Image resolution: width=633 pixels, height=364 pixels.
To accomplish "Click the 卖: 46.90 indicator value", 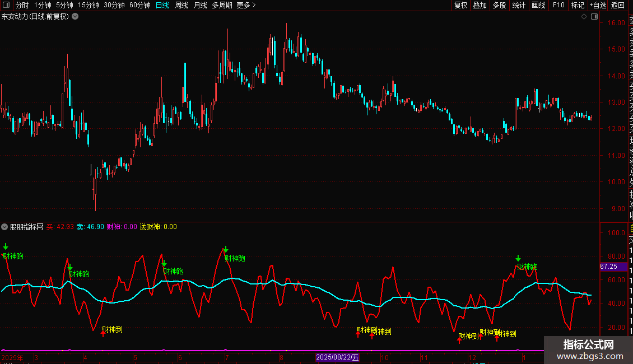I will (x=90, y=227).
